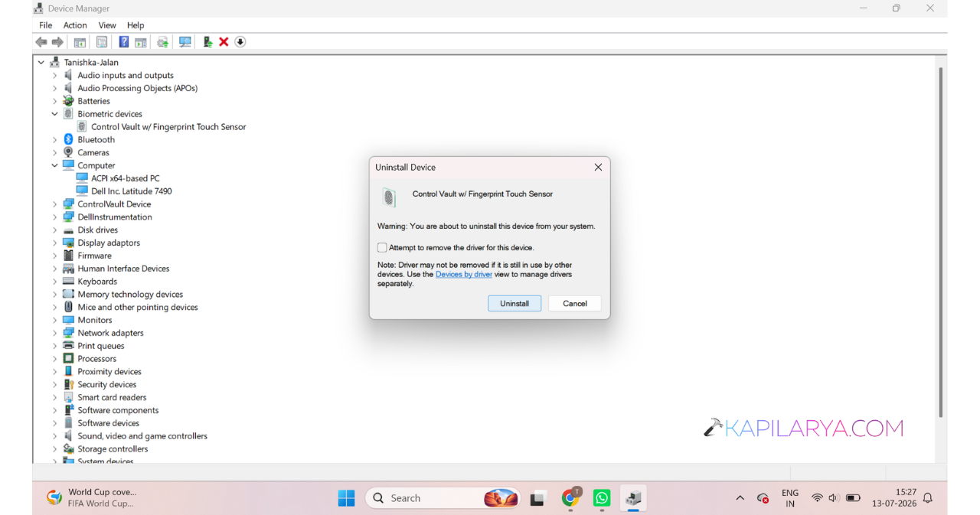This screenshot has height=515, width=980.
Task: Click the Firmware category icon
Action: [68, 256]
